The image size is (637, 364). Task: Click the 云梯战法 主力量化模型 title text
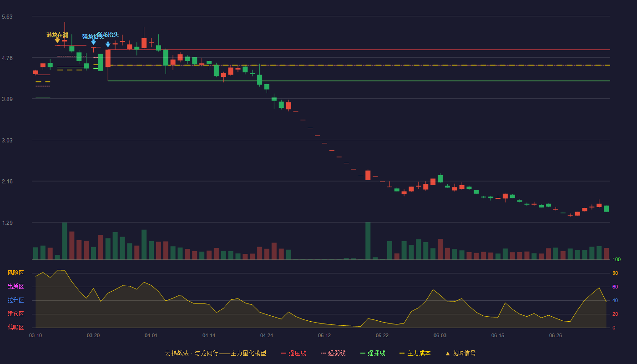tap(215, 354)
